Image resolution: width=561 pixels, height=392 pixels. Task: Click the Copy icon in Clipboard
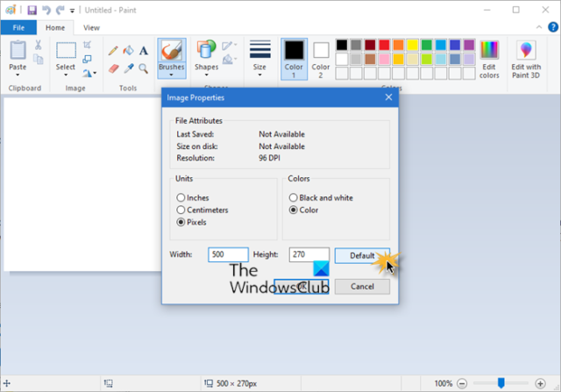point(38,59)
